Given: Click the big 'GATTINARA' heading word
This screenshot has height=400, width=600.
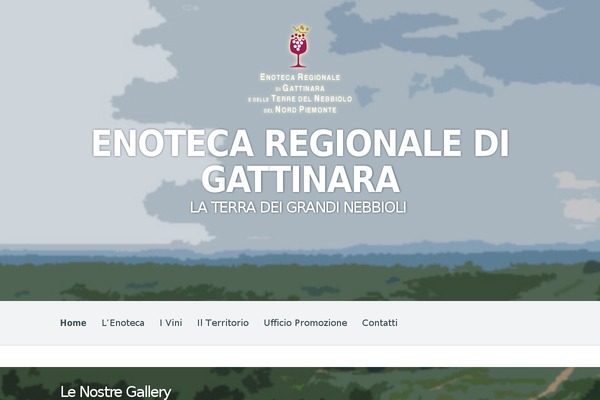Looking at the screenshot, I should pos(300,179).
